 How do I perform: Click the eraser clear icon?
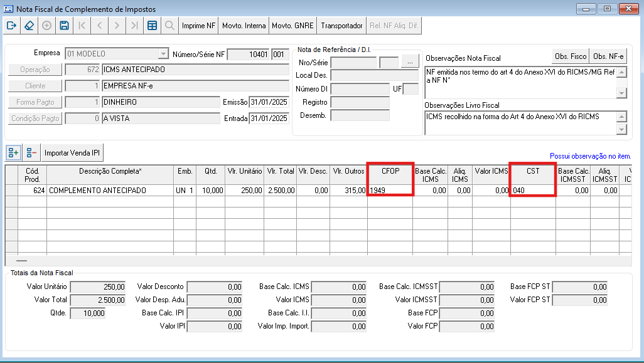29,26
